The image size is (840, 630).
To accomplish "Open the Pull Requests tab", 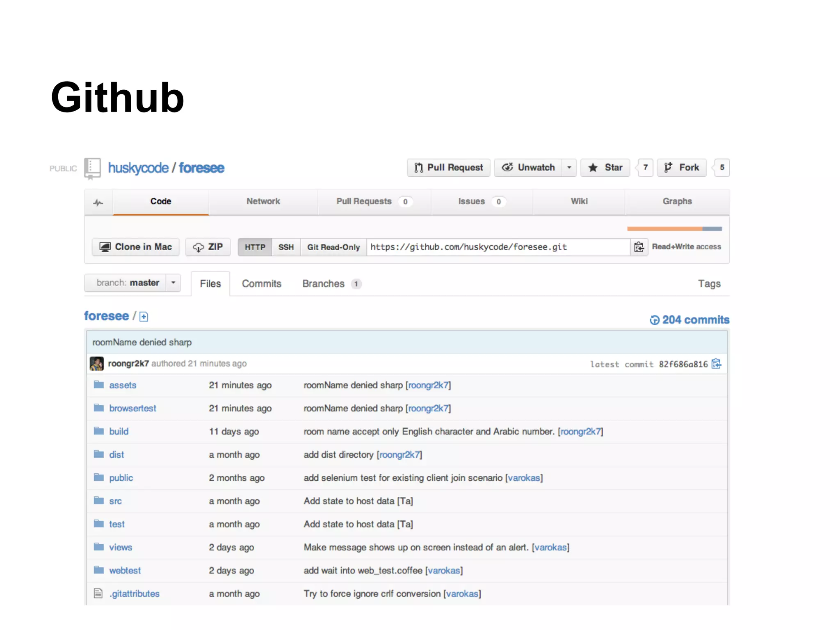I will [x=374, y=201].
